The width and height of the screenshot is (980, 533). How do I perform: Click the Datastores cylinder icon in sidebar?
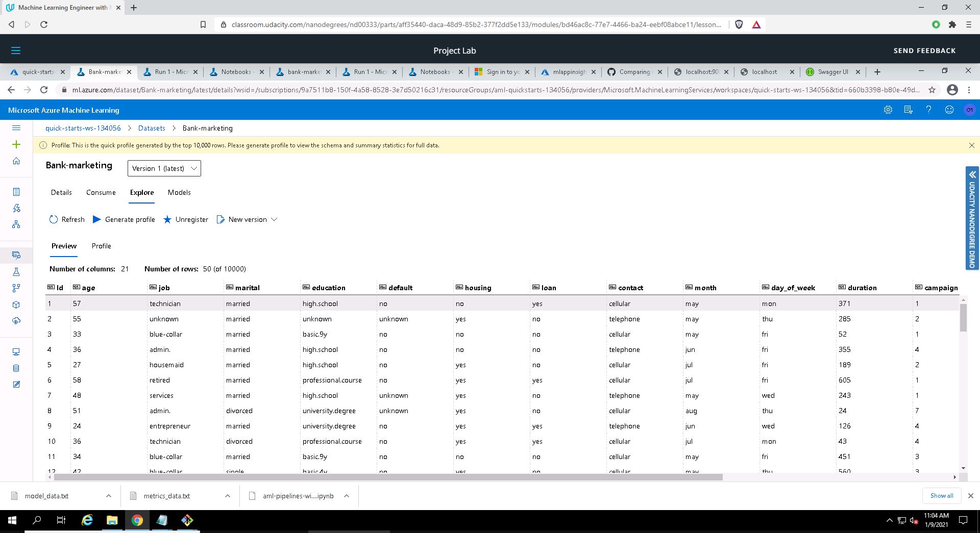click(x=16, y=368)
